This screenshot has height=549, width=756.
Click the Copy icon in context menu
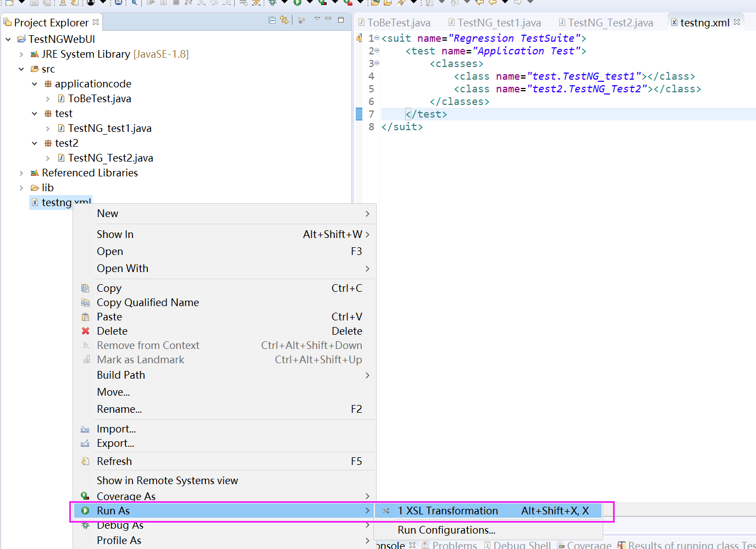[x=85, y=288]
